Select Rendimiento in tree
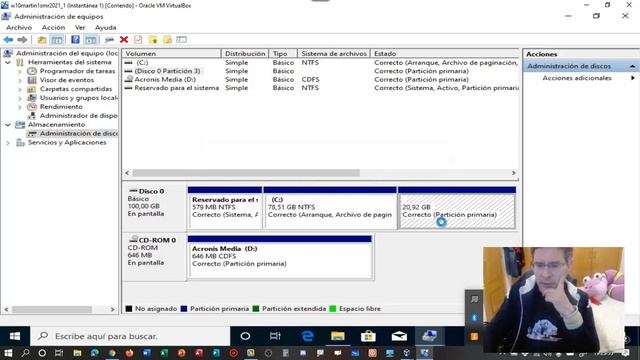This screenshot has width=640, height=360. click(x=61, y=107)
